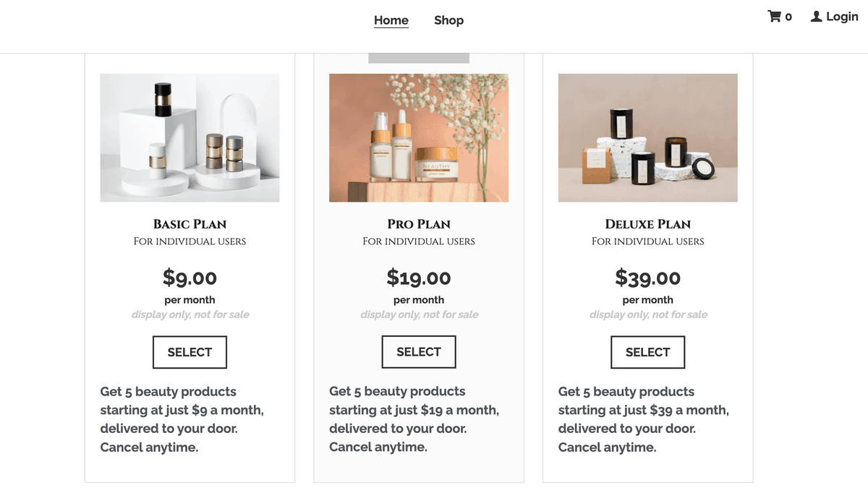Click the Basic Plan product image
Viewport: 868px width, 493px height.
190,137
